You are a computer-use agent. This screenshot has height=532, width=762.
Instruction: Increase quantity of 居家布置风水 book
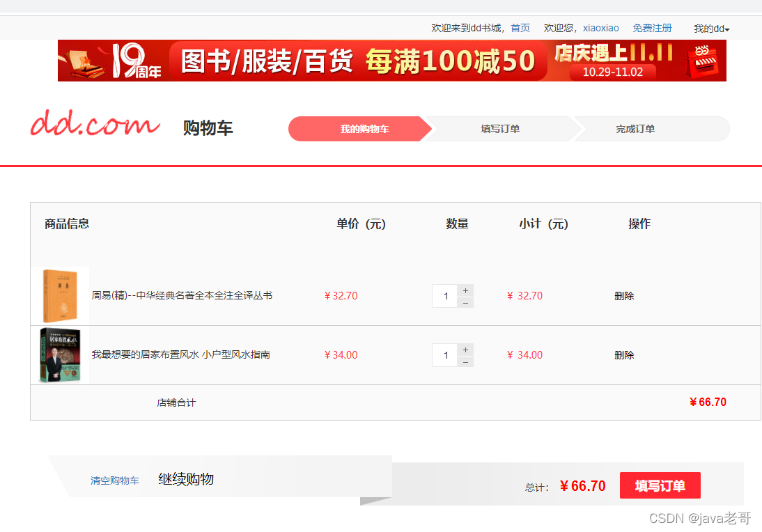(465, 349)
